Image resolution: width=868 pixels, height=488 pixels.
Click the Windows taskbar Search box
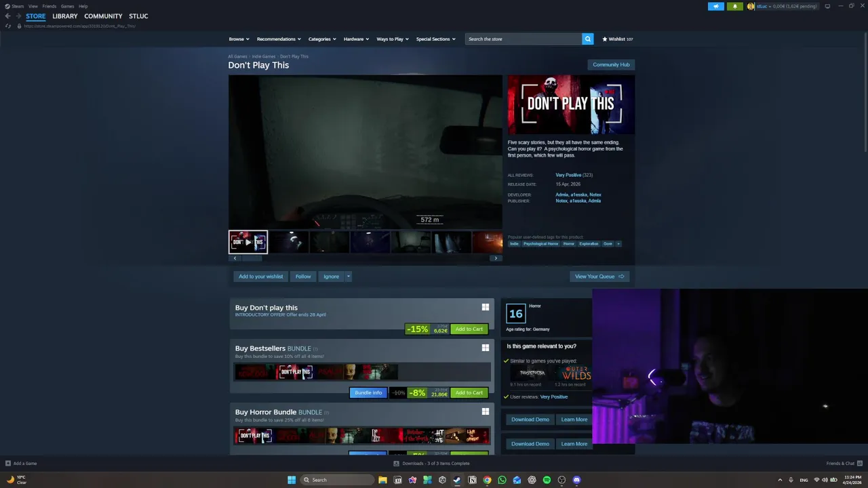pyautogui.click(x=337, y=480)
